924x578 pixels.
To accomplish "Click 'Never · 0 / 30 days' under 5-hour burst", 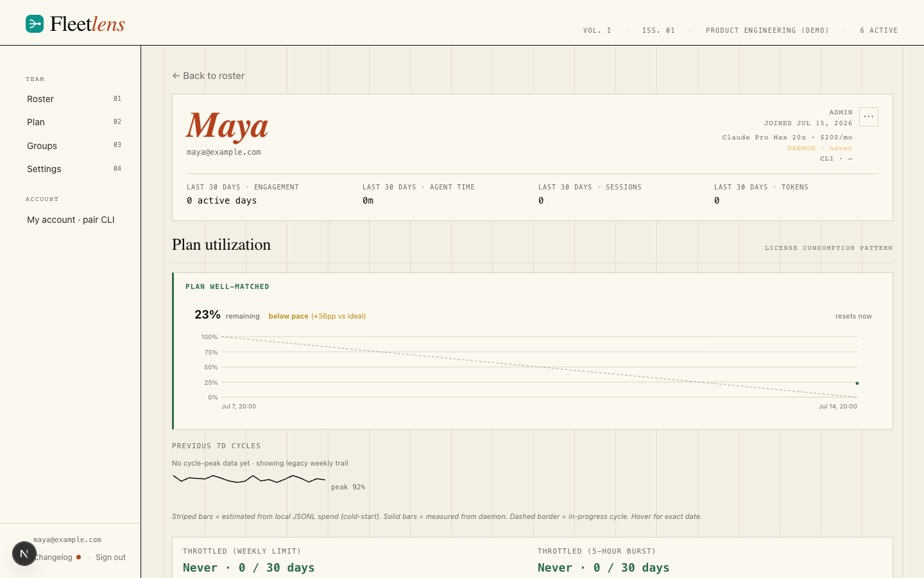I will (604, 568).
